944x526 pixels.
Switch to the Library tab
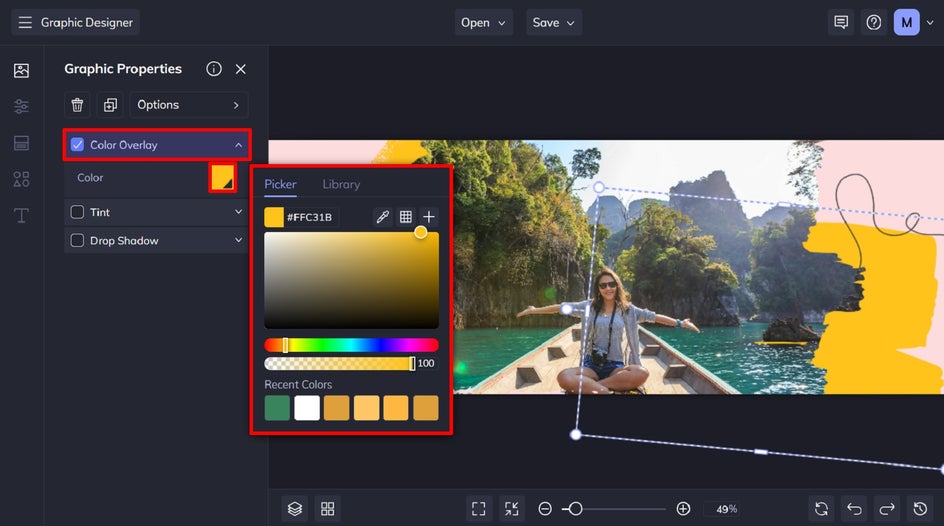(x=341, y=184)
